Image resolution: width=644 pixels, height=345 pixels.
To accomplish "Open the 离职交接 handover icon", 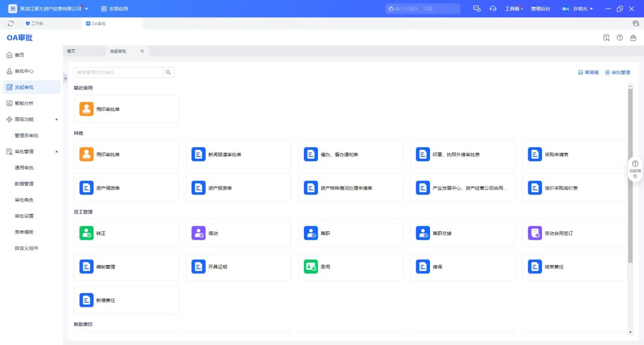I will [x=423, y=233].
